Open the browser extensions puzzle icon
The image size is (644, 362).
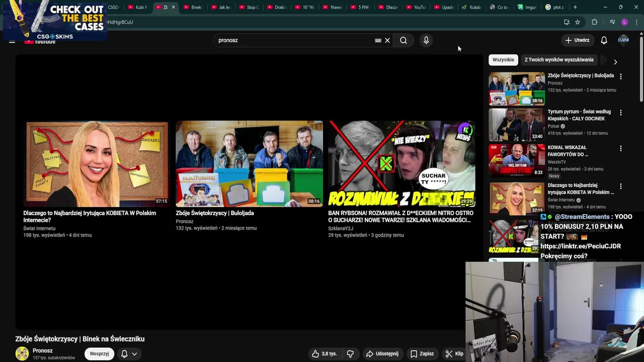click(x=594, y=22)
